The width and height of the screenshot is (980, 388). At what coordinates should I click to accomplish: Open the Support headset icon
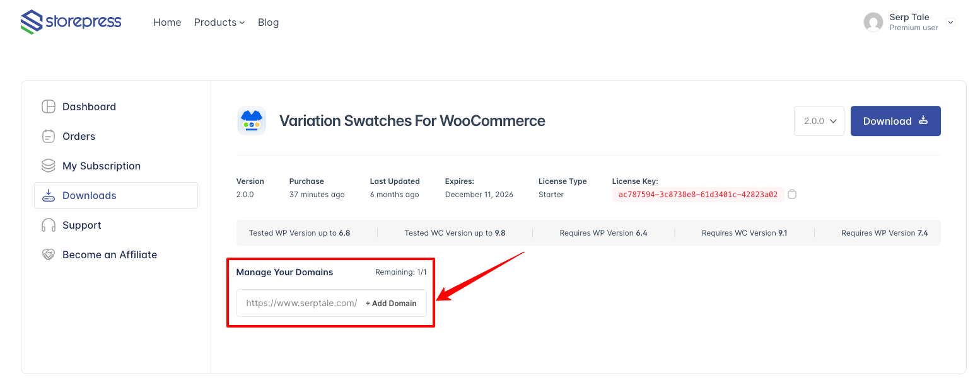pos(48,225)
